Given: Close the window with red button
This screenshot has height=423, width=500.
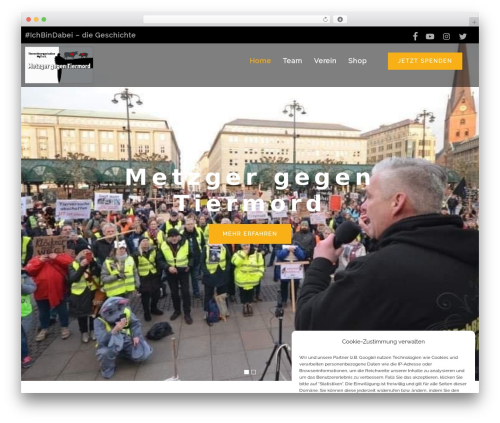Looking at the screenshot, I should [29, 19].
